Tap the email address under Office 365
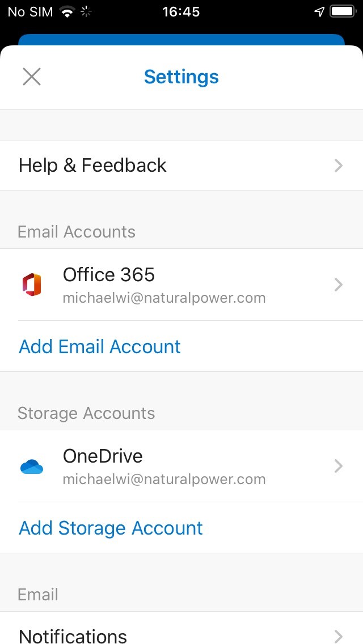Screen dimensions: 363x644 pos(164,298)
